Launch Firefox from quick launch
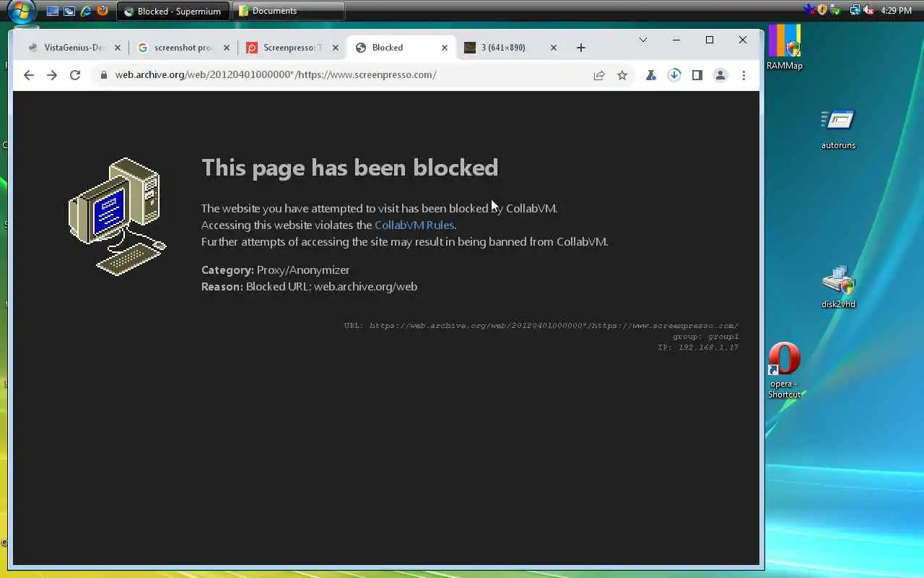Screen dimensions: 924x578 (103, 11)
